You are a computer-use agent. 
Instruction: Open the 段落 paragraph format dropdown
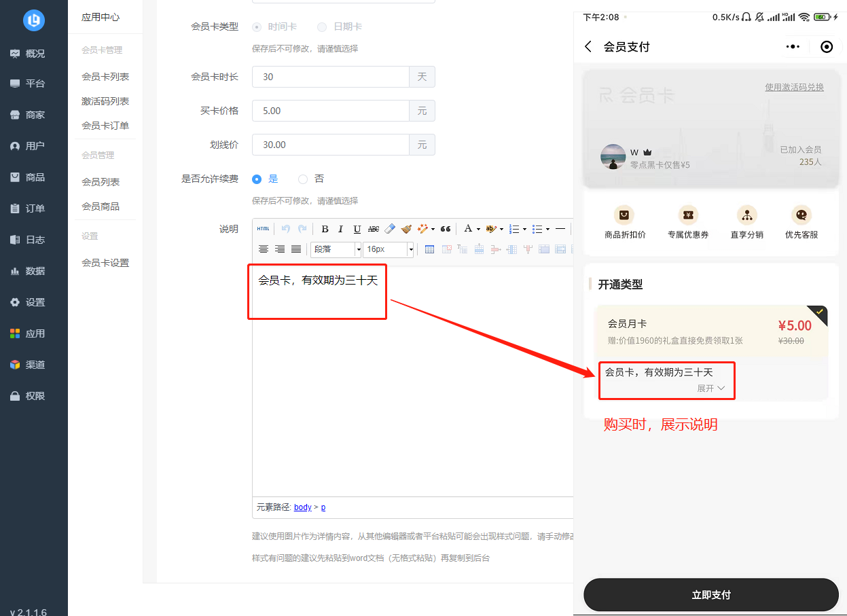336,249
